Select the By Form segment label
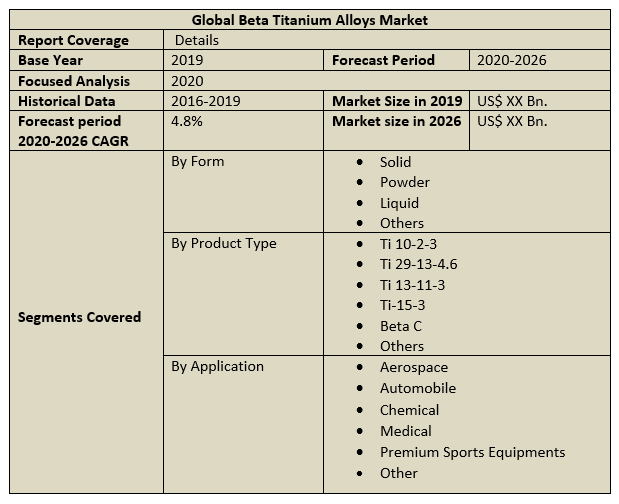 (x=198, y=162)
